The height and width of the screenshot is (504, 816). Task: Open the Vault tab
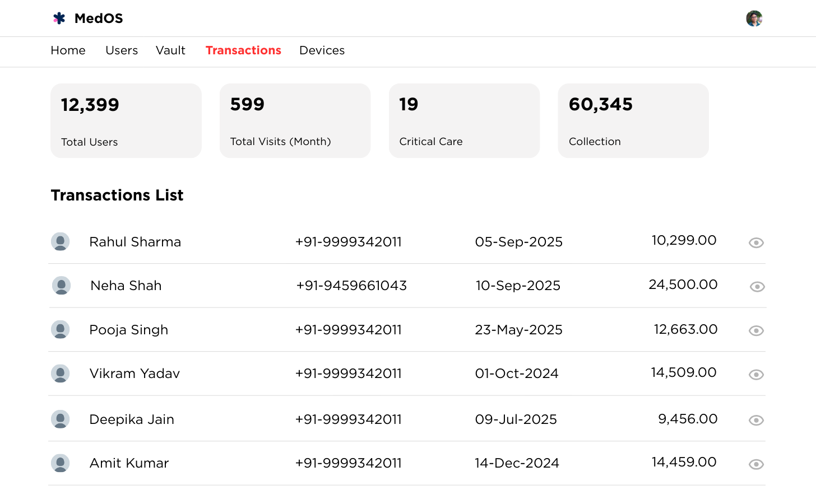pos(170,50)
